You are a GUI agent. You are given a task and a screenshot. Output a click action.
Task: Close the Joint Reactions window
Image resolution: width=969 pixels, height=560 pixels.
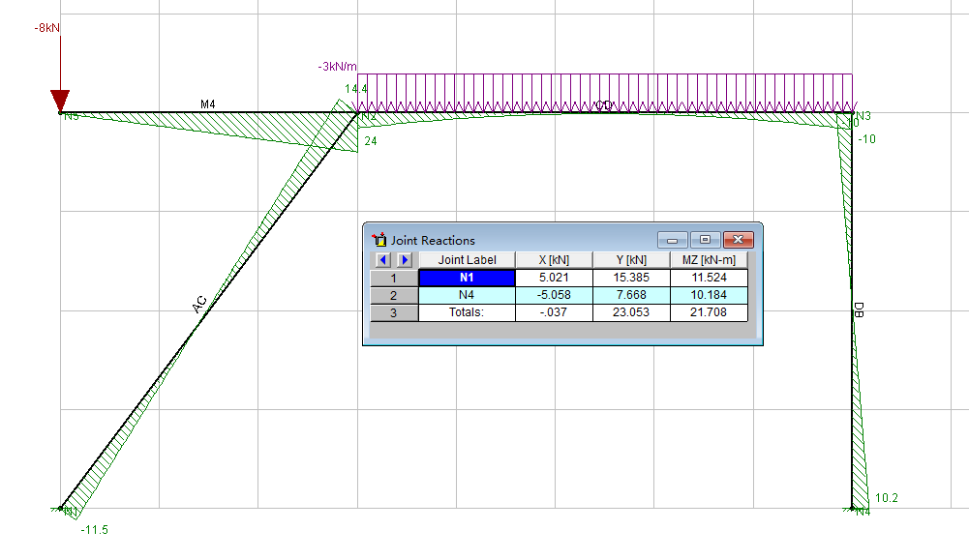pos(738,240)
